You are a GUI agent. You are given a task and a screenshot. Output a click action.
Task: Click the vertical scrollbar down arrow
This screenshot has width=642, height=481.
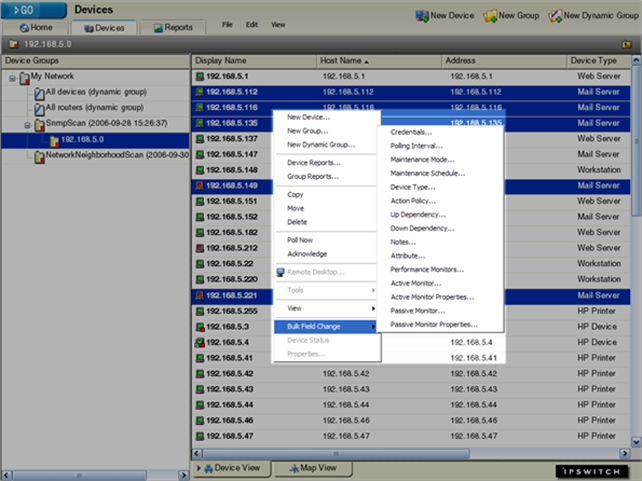click(636, 442)
